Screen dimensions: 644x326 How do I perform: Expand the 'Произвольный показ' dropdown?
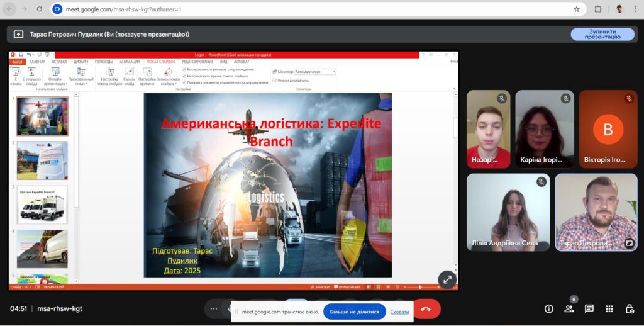[x=80, y=81]
